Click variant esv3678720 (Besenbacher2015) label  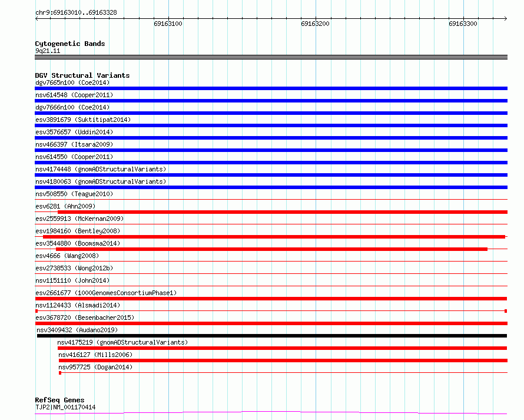click(85, 318)
